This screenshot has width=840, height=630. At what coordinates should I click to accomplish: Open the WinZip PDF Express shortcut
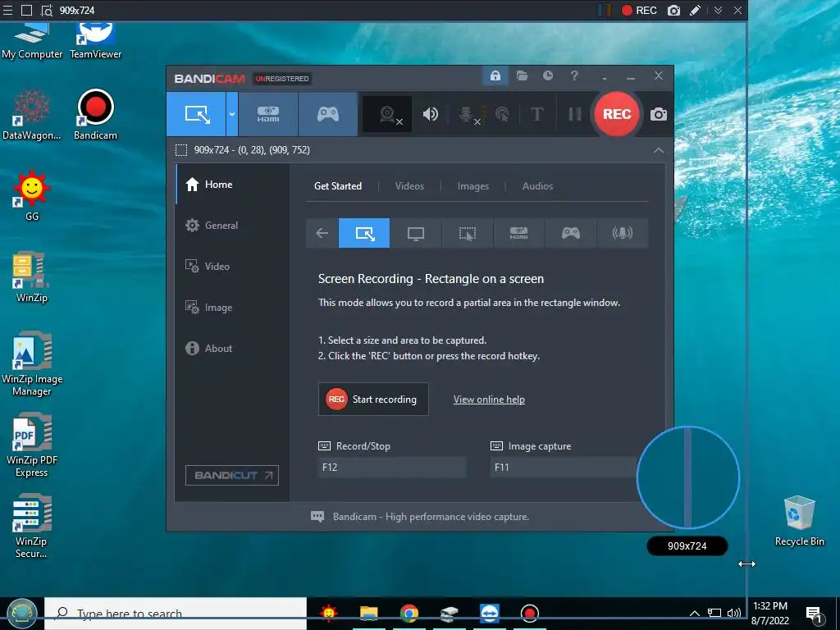(x=32, y=445)
